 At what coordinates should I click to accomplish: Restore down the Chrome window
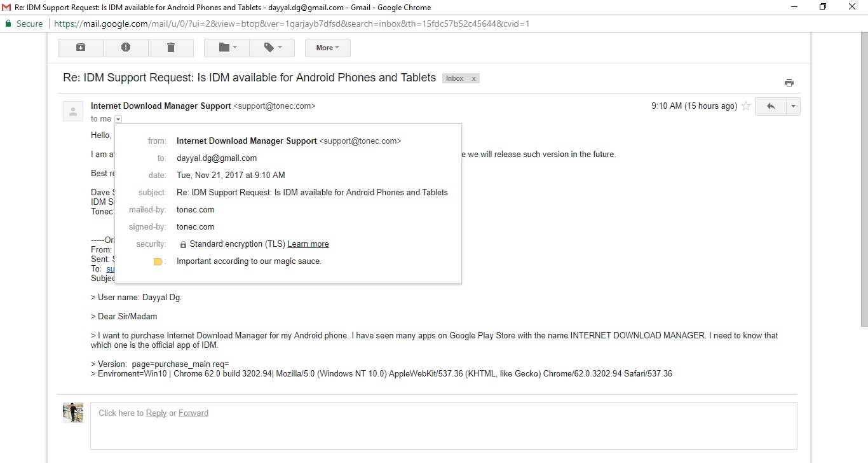click(823, 7)
